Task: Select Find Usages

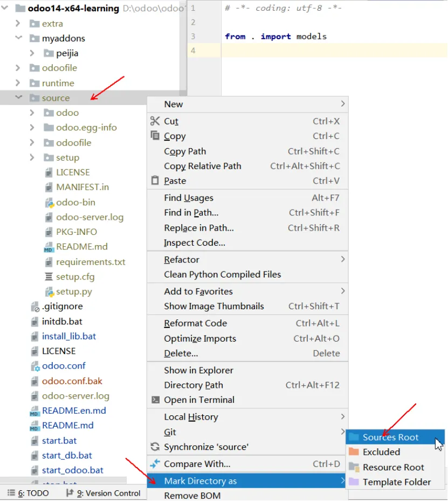Action: pos(247,198)
